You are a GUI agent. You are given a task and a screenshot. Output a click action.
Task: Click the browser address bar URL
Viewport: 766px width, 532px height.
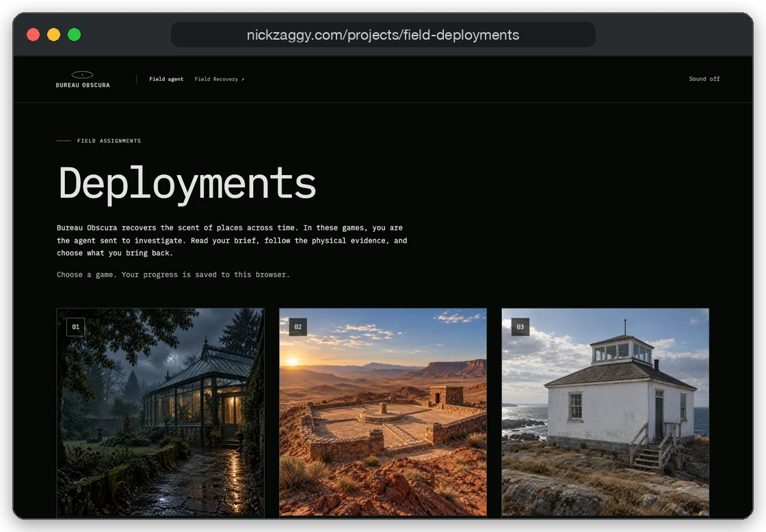point(382,35)
